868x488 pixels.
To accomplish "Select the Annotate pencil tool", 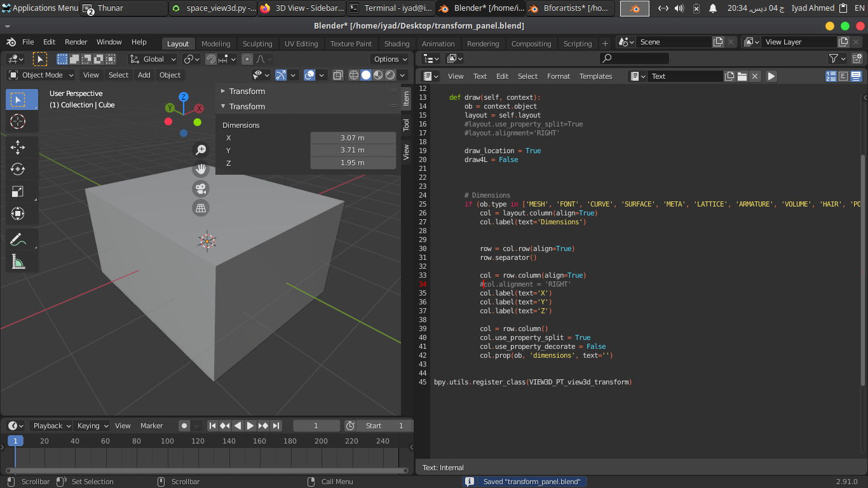I will pos(18,240).
